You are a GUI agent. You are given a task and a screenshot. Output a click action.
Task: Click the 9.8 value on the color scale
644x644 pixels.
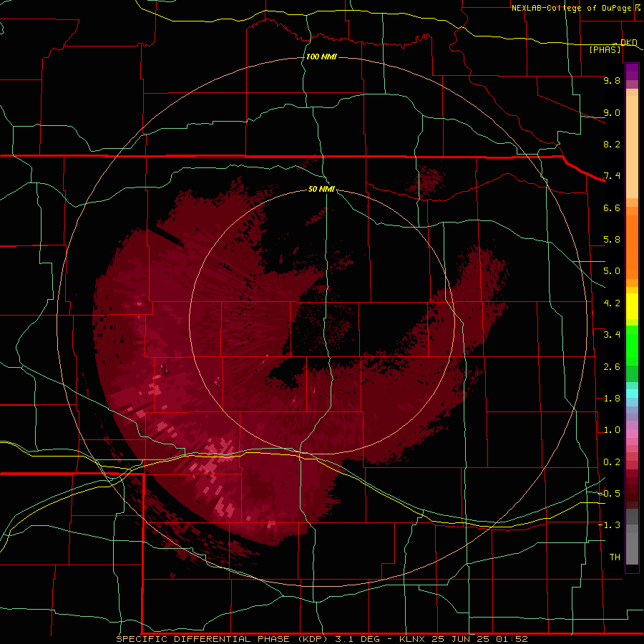pyautogui.click(x=612, y=80)
